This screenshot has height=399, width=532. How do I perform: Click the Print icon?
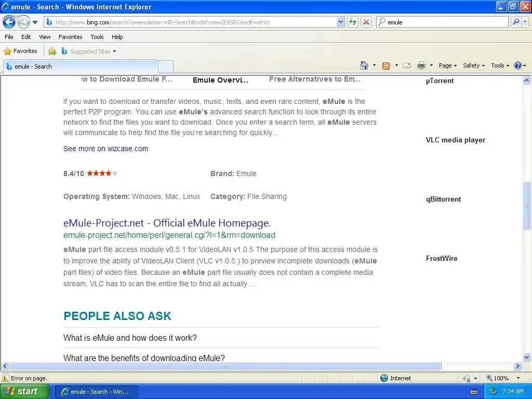pos(421,65)
